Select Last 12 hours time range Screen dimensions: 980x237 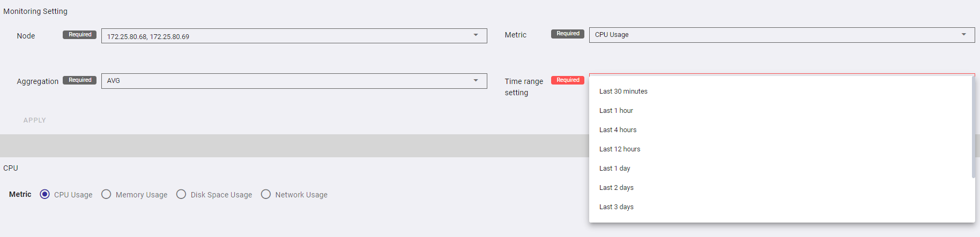click(619, 149)
